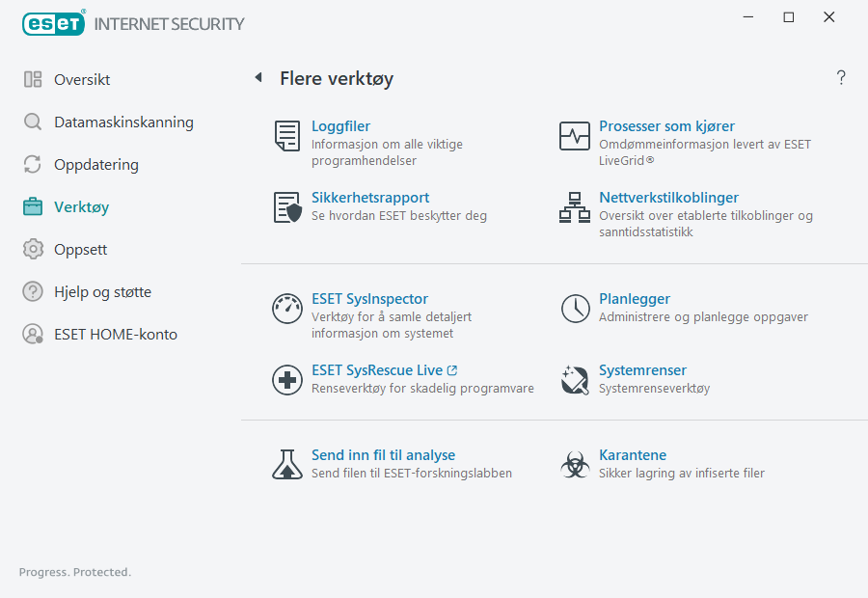Viewport: 868px width, 598px height.
Task: Select the Sikkerhetsrapport shield icon
Action: click(286, 207)
